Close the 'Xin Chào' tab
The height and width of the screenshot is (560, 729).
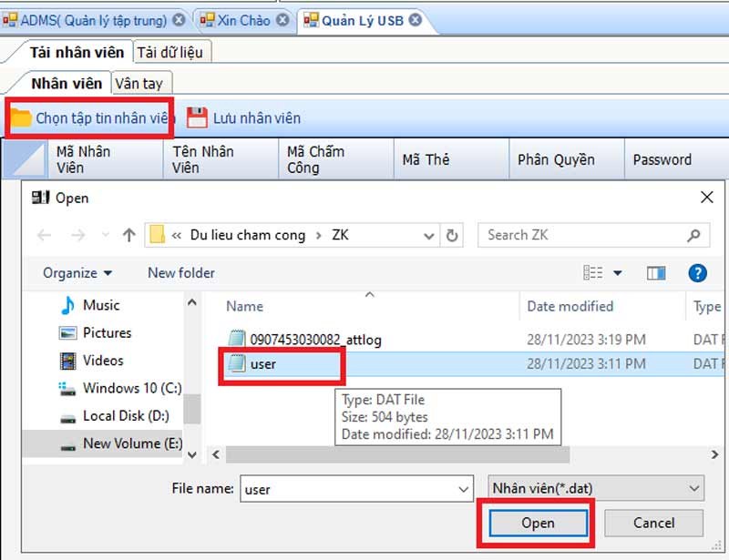(x=282, y=20)
